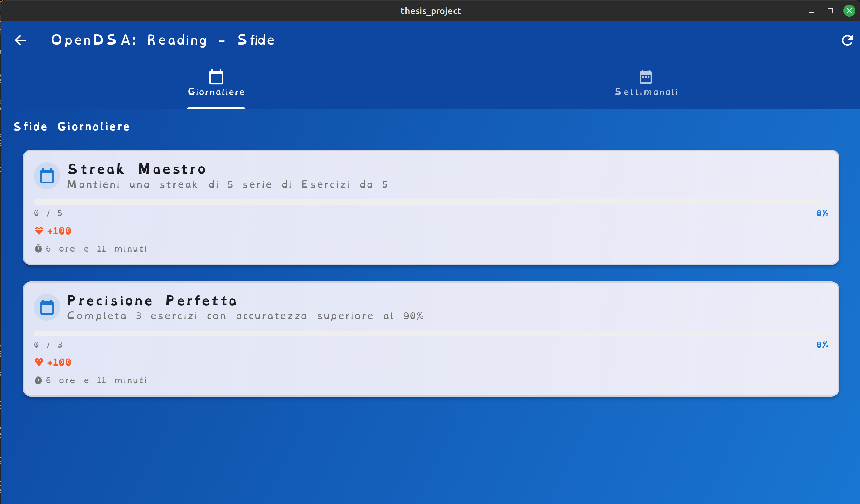Click the Streak Maestro calendar icon

pos(47,176)
